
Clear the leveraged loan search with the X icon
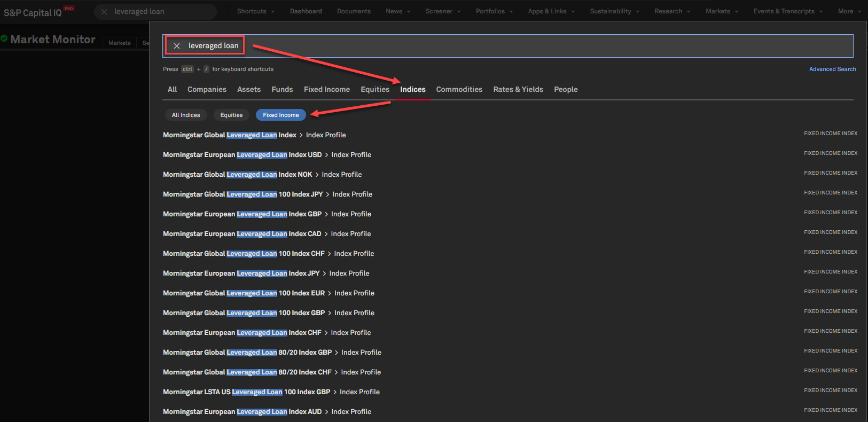click(x=177, y=46)
